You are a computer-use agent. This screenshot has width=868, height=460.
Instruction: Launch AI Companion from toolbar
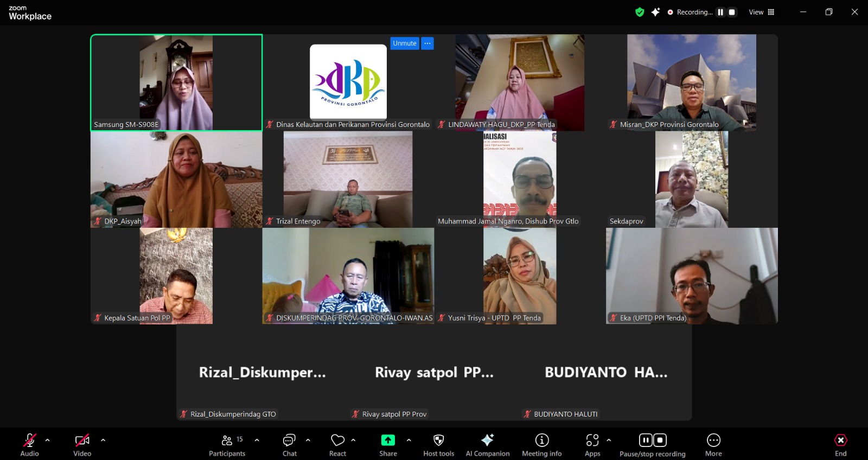pyautogui.click(x=487, y=445)
